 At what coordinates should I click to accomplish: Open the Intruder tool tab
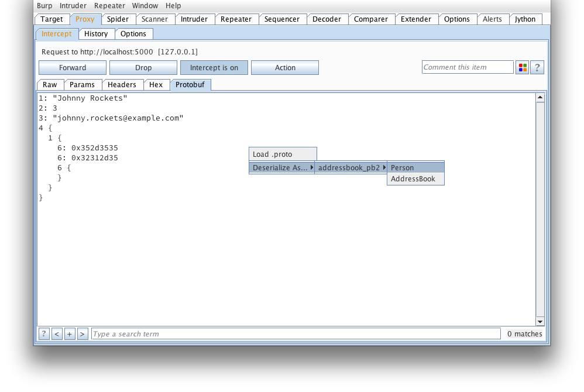194,19
